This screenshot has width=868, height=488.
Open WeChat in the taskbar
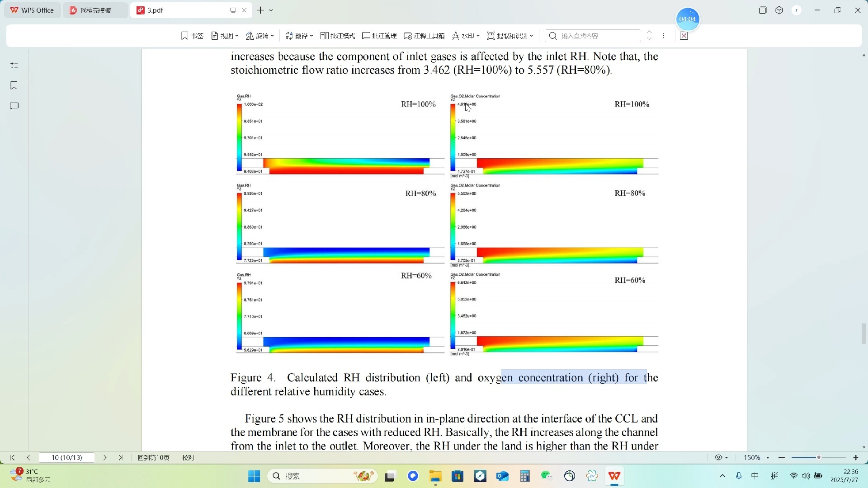(547, 476)
